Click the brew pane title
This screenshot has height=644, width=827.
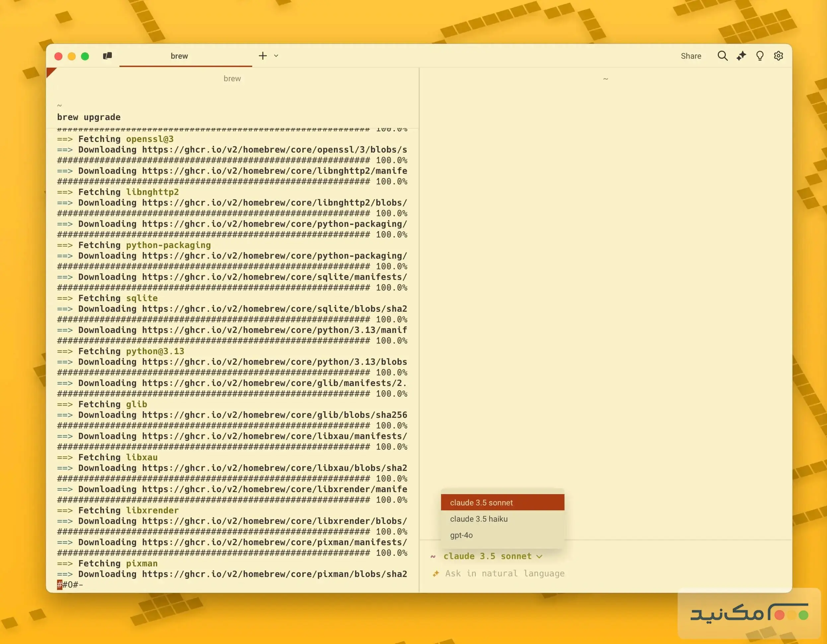pyautogui.click(x=232, y=78)
